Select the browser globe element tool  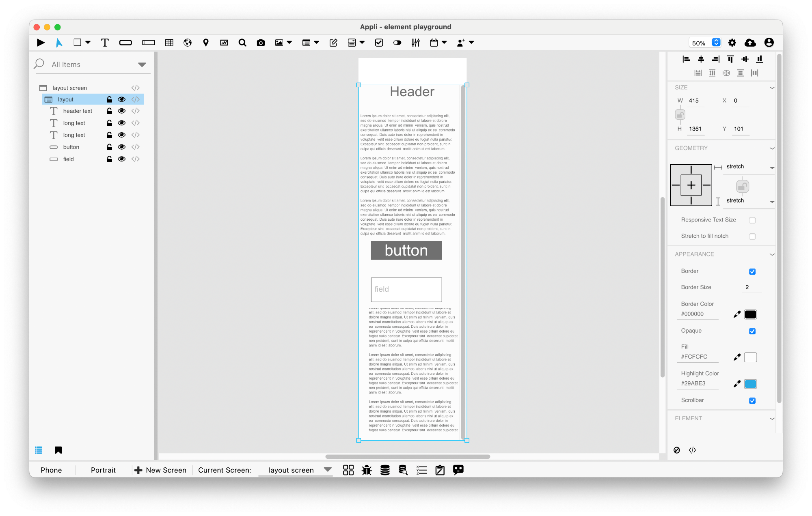pos(187,43)
